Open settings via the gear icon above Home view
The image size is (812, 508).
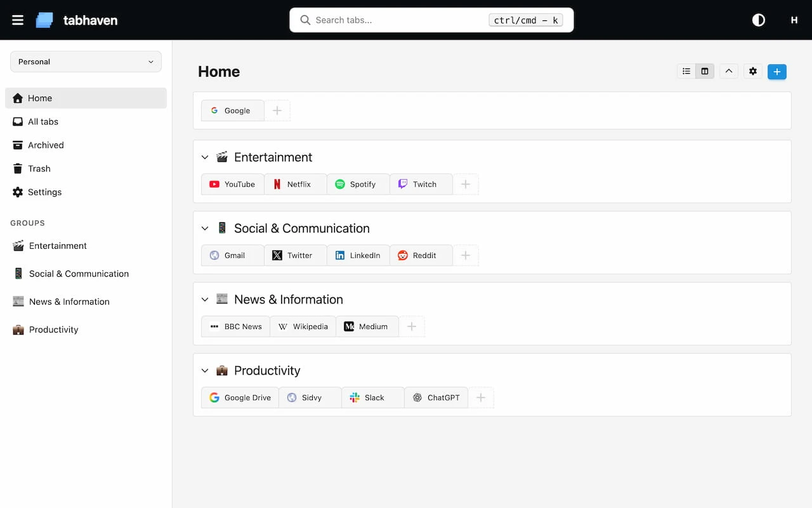coord(752,71)
